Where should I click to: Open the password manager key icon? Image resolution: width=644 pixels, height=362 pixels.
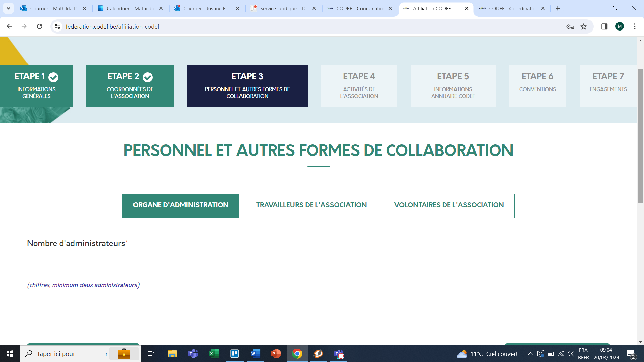click(570, 26)
